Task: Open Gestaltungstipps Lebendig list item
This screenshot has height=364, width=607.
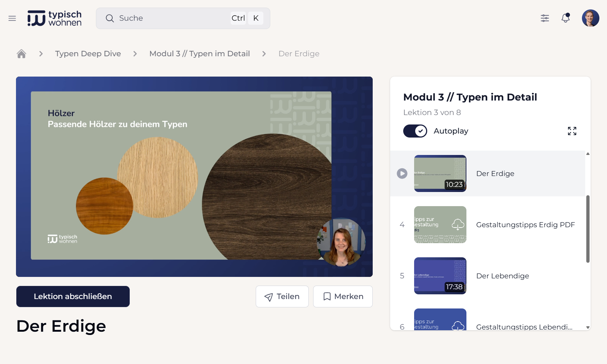Action: click(524, 327)
